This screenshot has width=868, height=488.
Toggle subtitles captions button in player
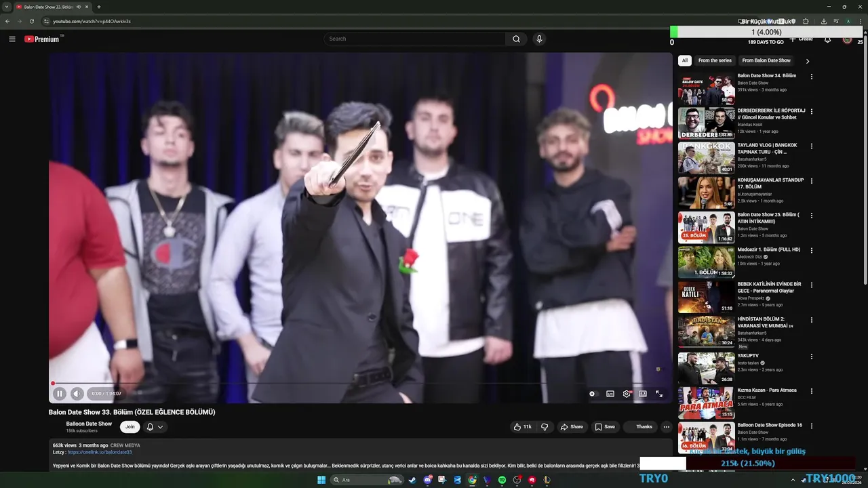tap(610, 394)
